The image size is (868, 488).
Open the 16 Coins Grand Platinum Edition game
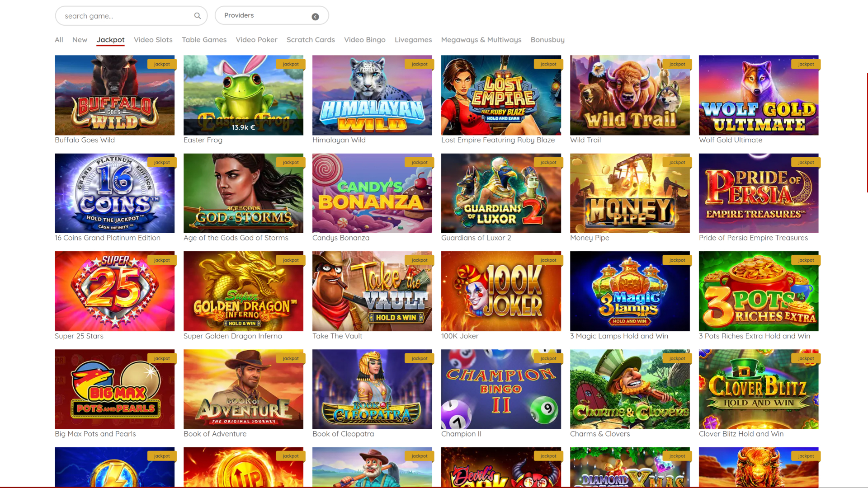(114, 193)
